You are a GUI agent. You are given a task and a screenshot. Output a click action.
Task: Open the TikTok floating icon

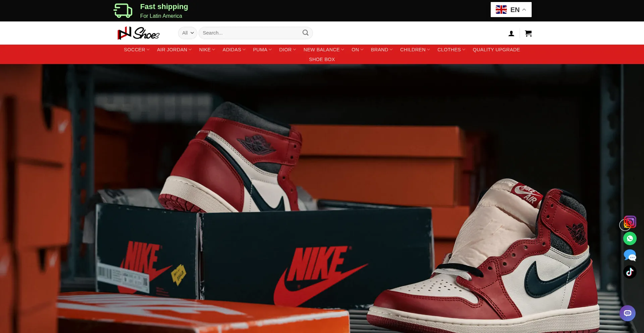630,272
